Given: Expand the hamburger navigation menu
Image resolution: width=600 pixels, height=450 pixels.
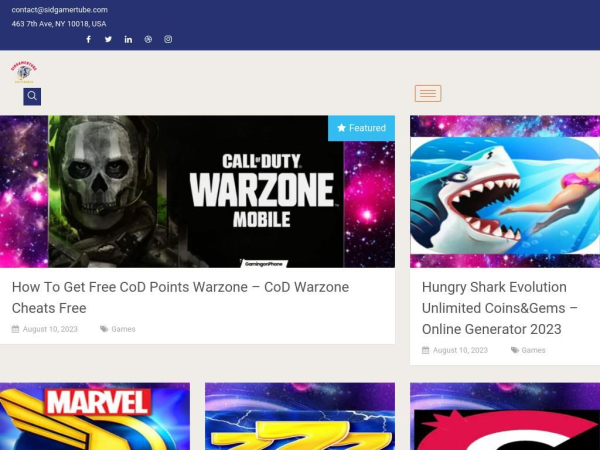Looking at the screenshot, I should [428, 93].
